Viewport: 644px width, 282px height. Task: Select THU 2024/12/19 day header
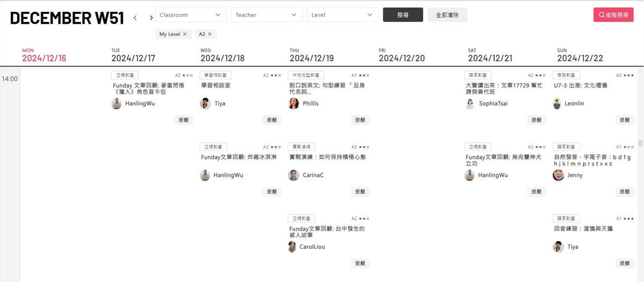311,55
